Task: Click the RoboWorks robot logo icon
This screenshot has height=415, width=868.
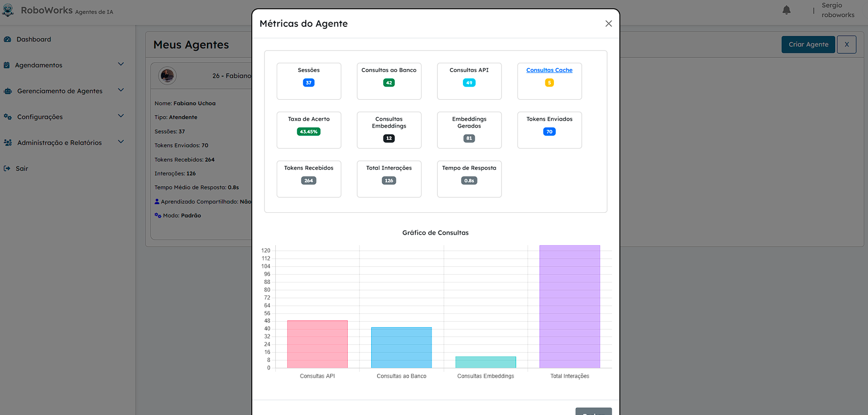Action: point(8,10)
